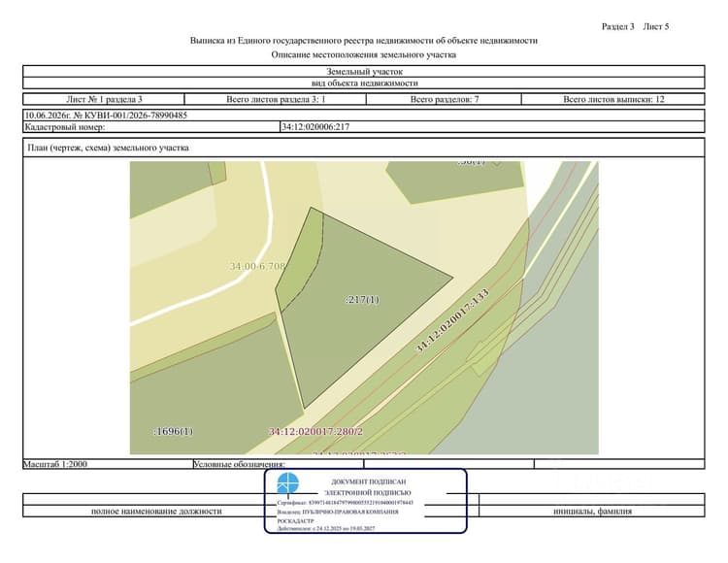Click the certificate number line in stamp
728x563 pixels.
point(345,503)
